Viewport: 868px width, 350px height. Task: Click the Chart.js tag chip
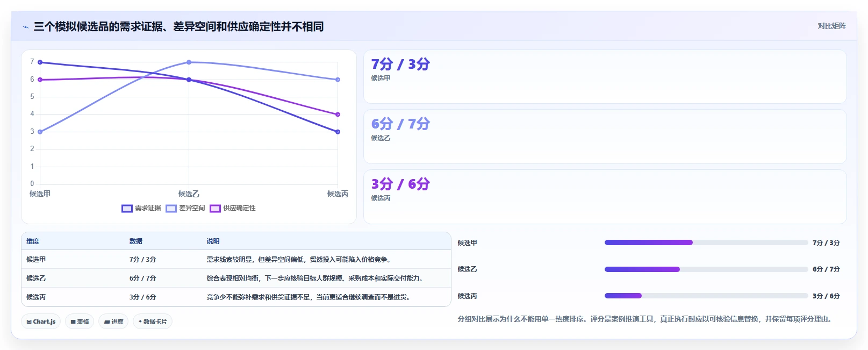(41, 322)
